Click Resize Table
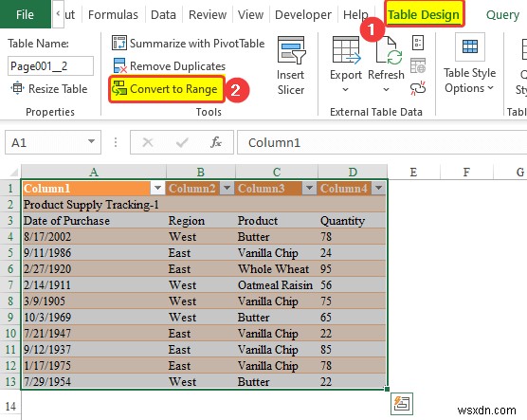The height and width of the screenshot is (420, 527). [x=49, y=89]
